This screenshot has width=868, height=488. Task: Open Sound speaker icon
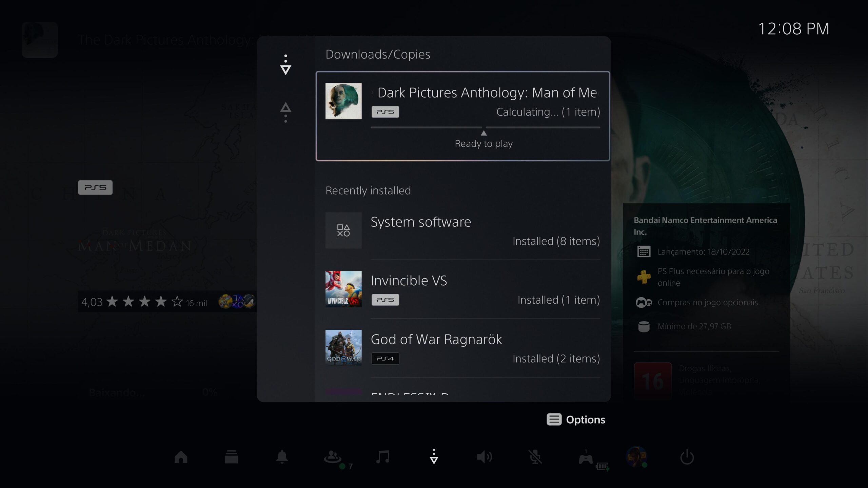484,457
